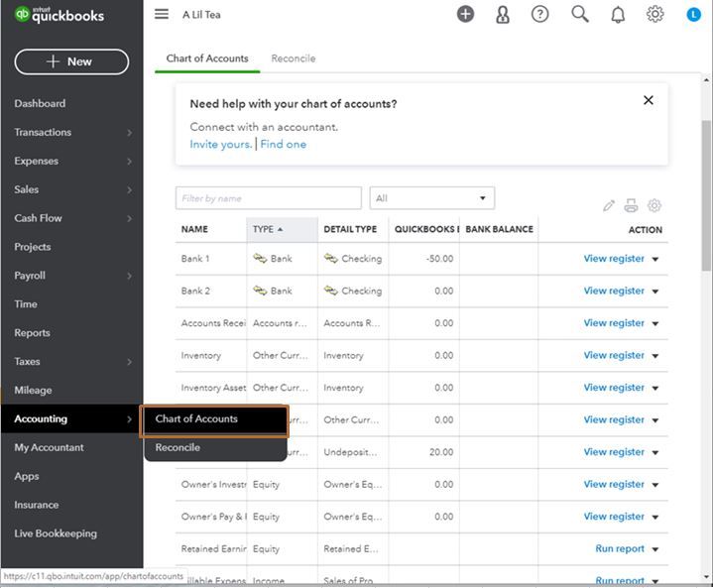The width and height of the screenshot is (713, 588).
Task: Click the Checking icon in Bank 2 row
Action: tap(331, 291)
